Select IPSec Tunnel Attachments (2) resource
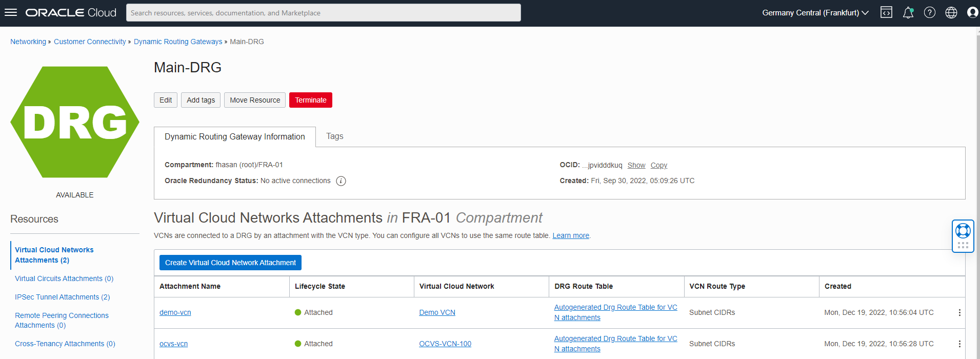The image size is (980, 359). (63, 297)
